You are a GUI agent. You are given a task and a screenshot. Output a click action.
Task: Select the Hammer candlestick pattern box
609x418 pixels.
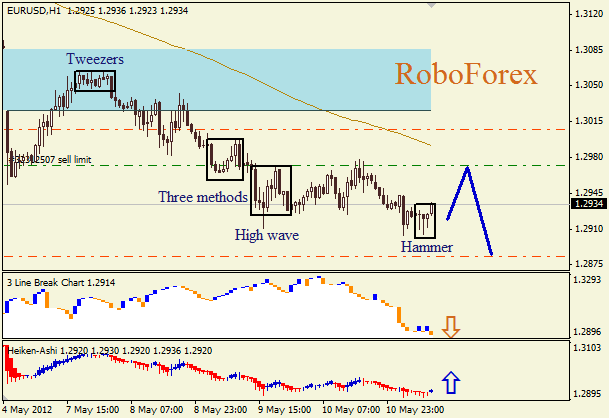(x=425, y=220)
